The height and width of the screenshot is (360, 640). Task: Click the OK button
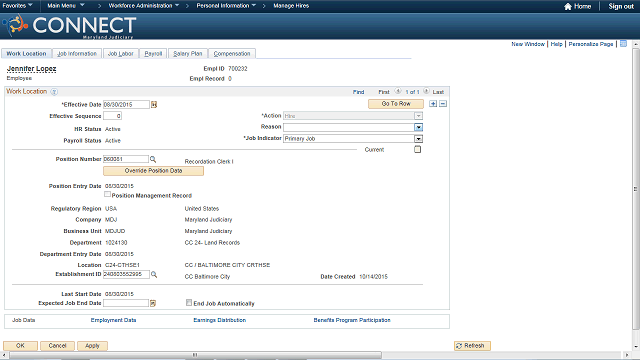click(20, 346)
